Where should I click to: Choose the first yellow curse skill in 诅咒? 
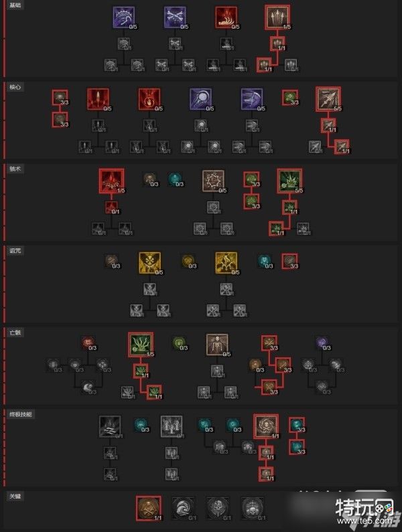[x=149, y=262]
